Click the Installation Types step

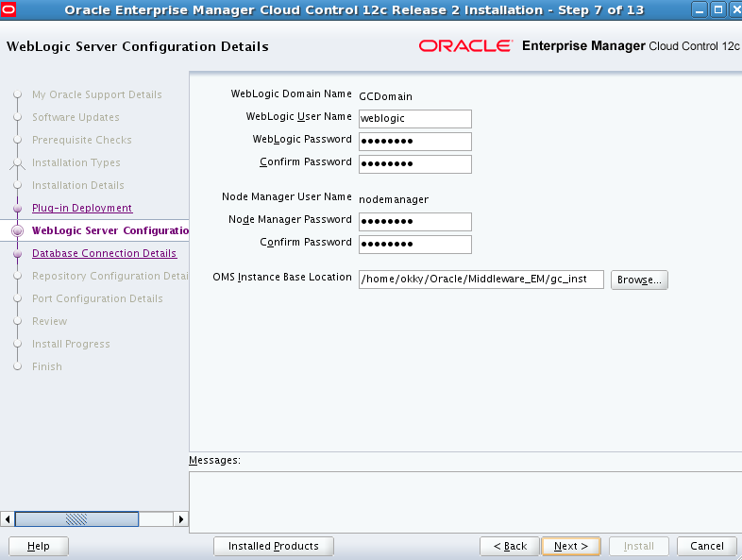coord(76,162)
